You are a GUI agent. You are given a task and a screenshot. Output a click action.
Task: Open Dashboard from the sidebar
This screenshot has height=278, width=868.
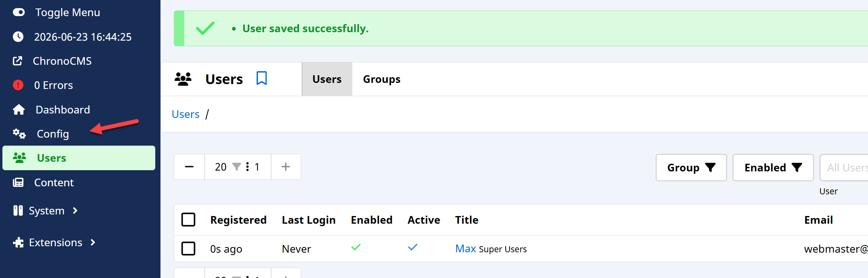(63, 109)
